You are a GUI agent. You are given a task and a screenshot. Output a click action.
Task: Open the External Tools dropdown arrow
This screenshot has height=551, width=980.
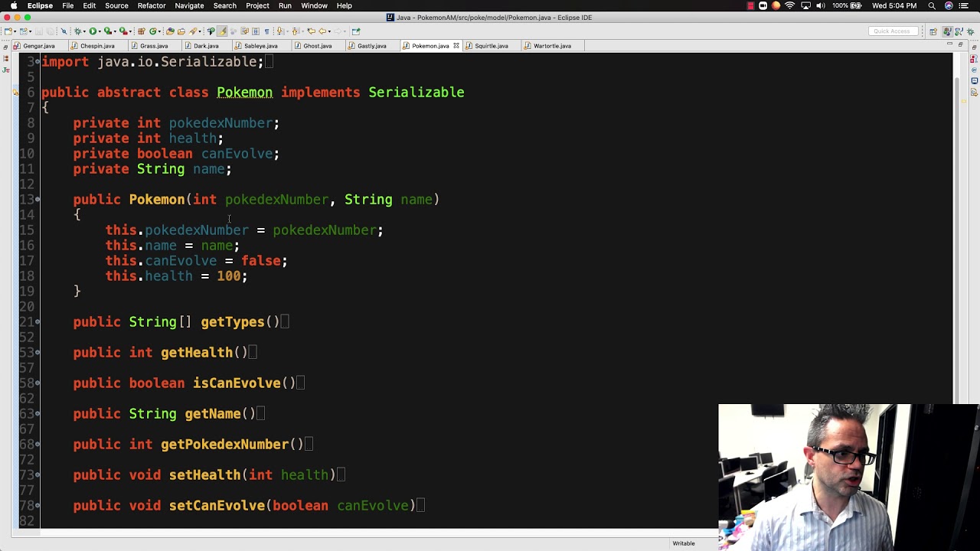(x=131, y=31)
